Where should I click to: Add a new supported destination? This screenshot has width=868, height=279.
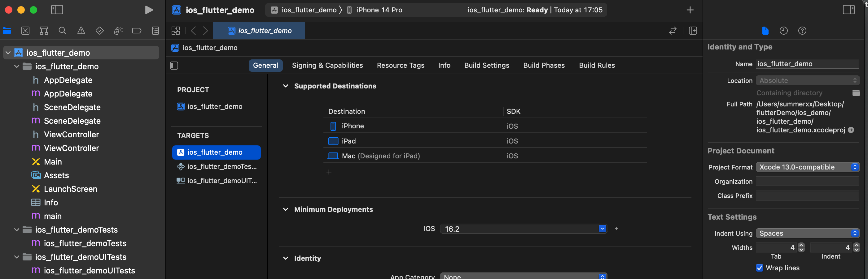pos(329,172)
